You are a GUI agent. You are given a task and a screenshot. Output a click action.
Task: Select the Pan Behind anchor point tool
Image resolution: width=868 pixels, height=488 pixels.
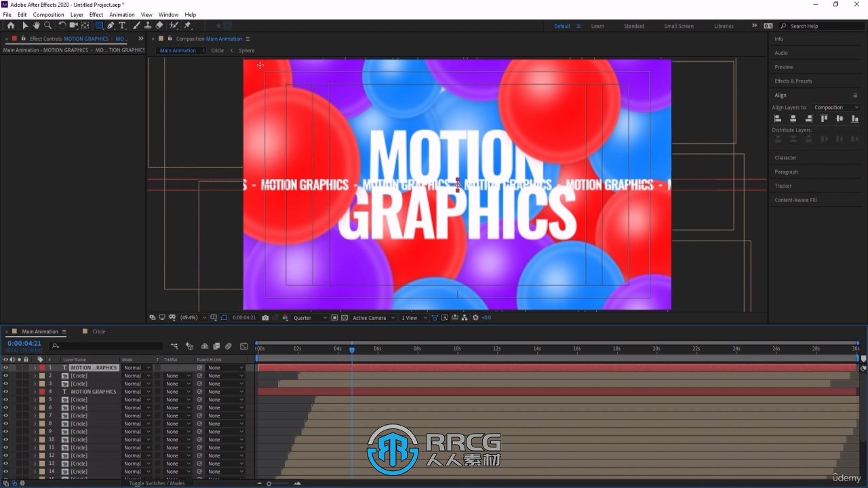[85, 26]
